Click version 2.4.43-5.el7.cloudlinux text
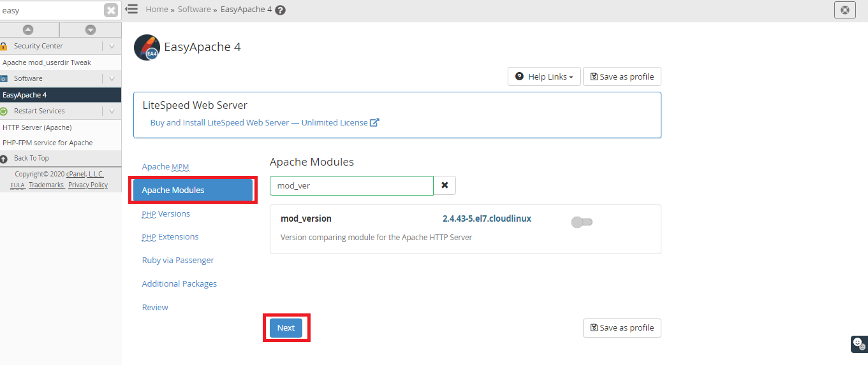 click(x=487, y=218)
